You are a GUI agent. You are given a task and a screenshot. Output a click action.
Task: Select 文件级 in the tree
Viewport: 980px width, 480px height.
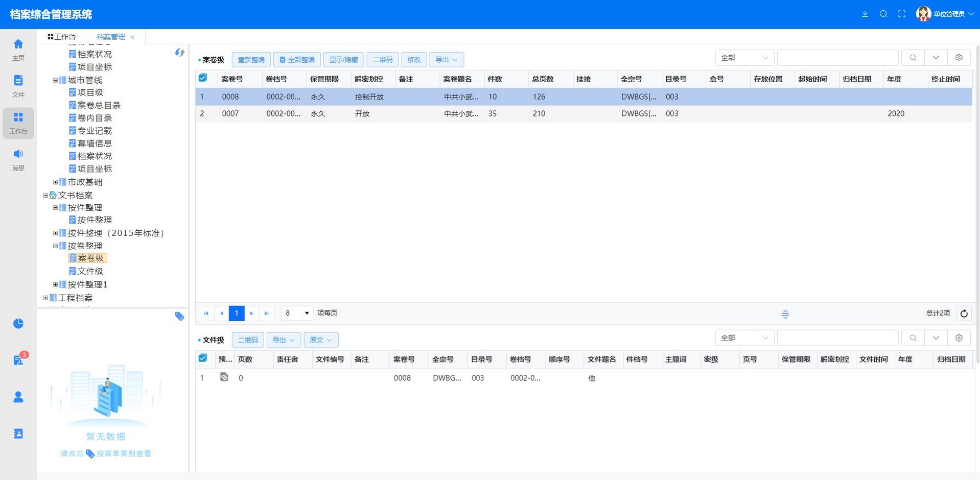[90, 271]
